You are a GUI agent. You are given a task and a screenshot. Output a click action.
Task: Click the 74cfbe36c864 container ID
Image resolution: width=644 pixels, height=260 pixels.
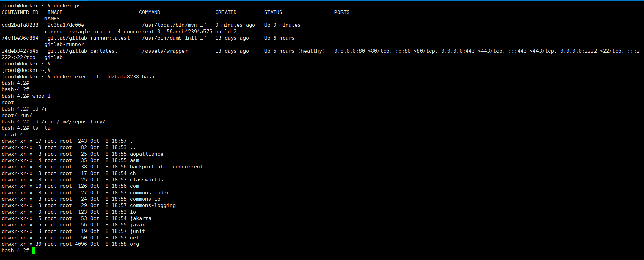[x=20, y=38]
